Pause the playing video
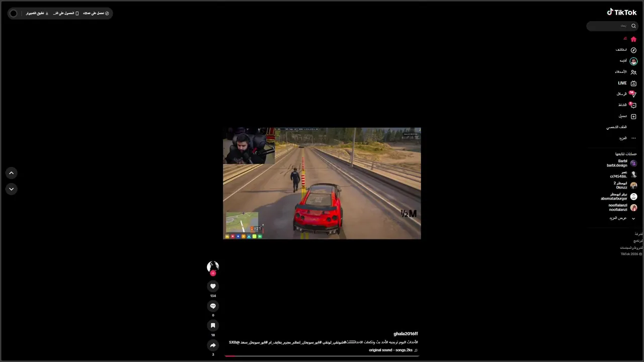644x362 pixels. [322, 184]
